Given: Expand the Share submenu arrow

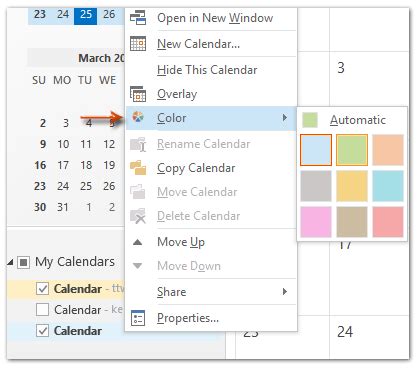Looking at the screenshot, I should (x=284, y=292).
